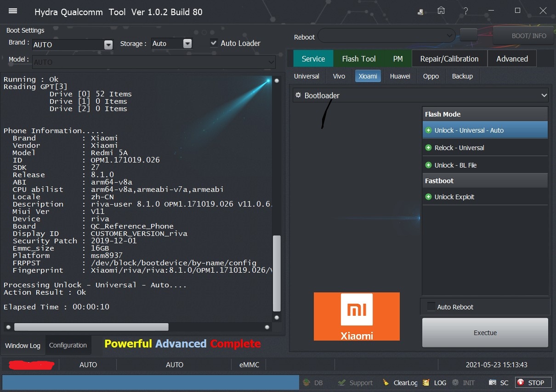
Task: Click the 'Miui Ver : V11' log line
Action: (x=59, y=212)
